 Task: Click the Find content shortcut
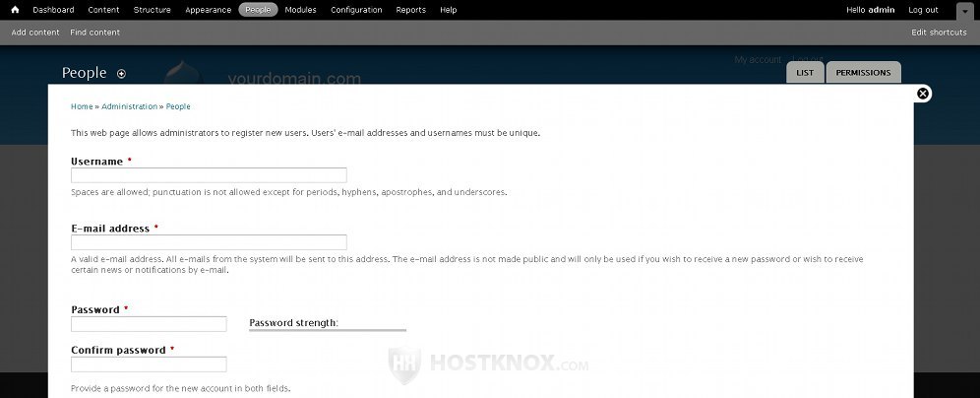tap(95, 33)
